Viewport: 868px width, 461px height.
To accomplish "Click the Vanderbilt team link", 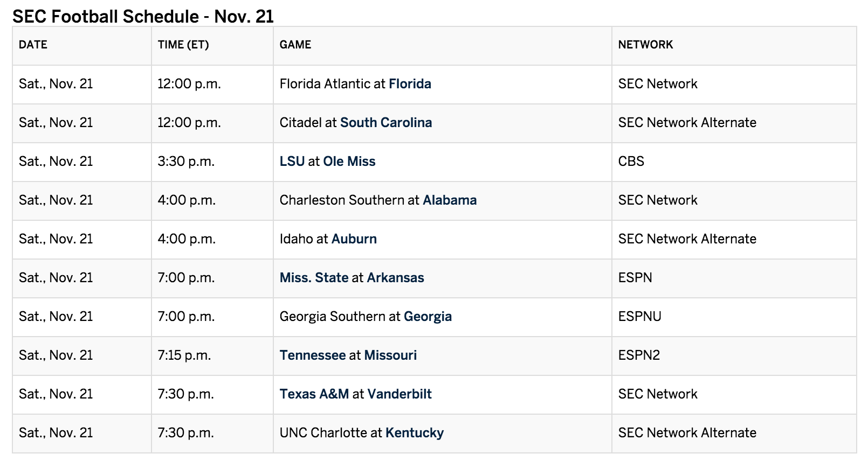I will pyautogui.click(x=399, y=394).
